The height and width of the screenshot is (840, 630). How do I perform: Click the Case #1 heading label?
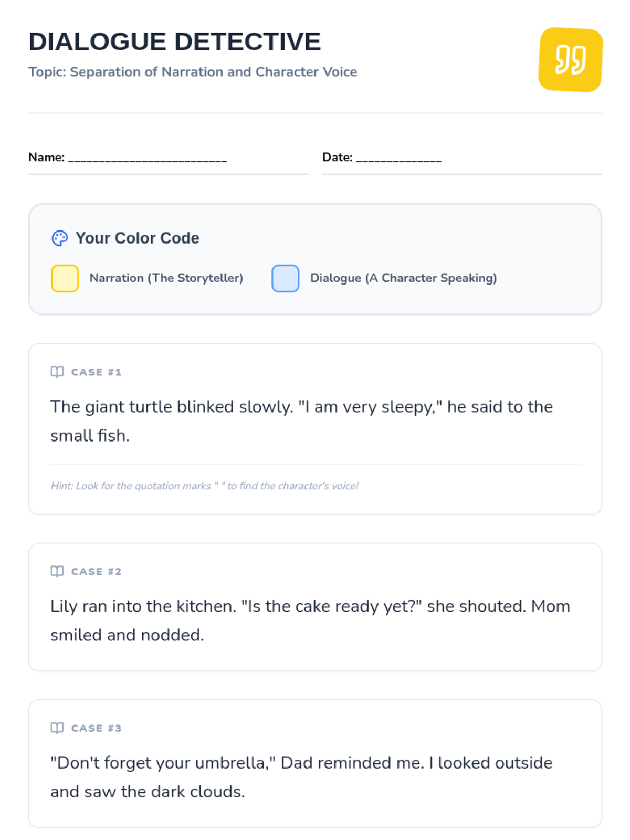(97, 372)
